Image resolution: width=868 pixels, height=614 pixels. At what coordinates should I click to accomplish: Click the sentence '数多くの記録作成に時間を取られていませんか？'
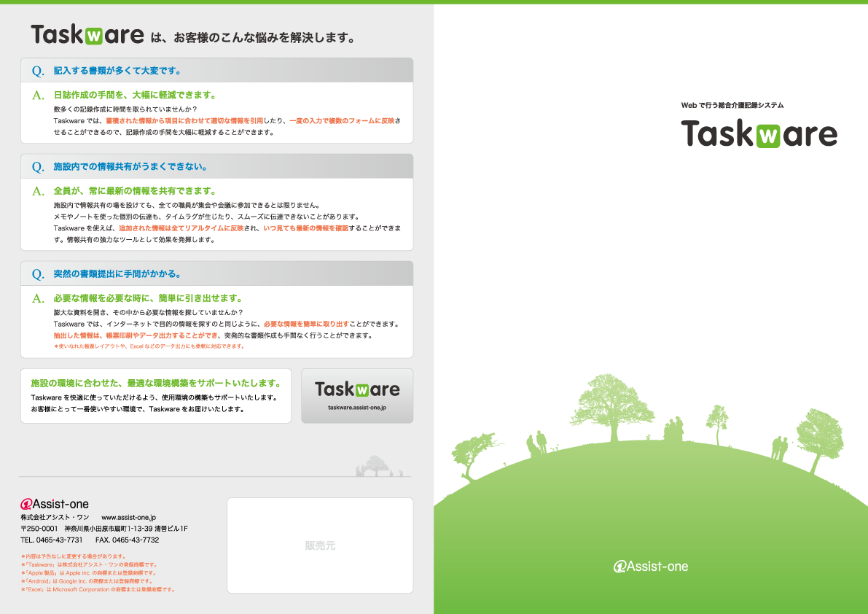pos(125,109)
